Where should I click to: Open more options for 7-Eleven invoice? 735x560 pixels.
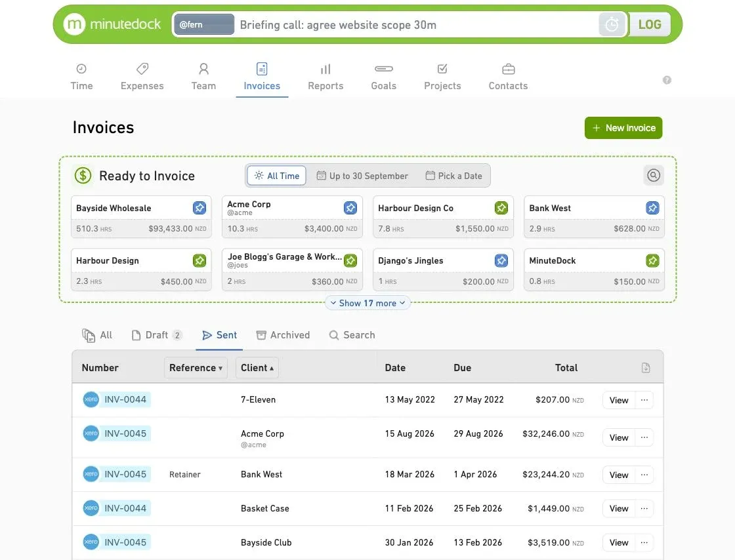pyautogui.click(x=644, y=401)
